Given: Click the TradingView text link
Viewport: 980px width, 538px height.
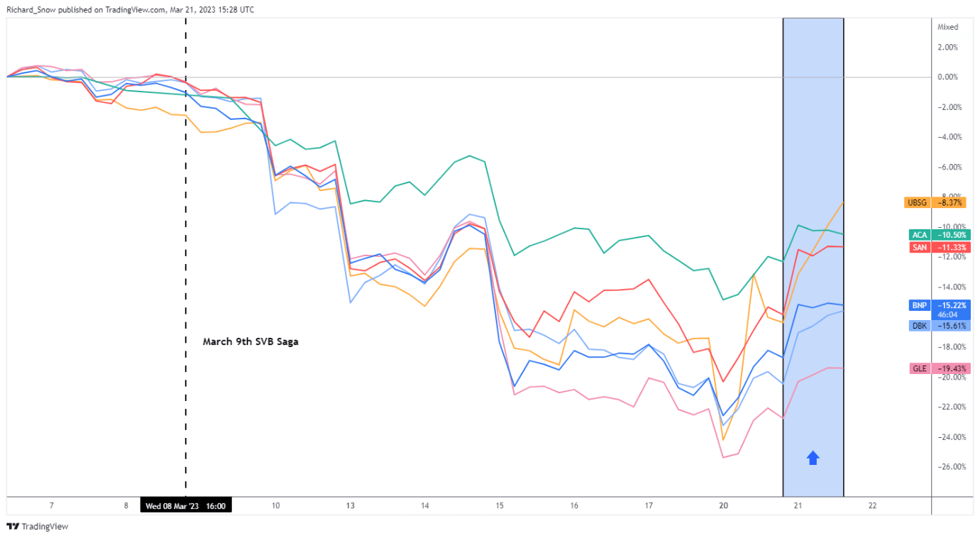Looking at the screenshot, I should pos(45,527).
